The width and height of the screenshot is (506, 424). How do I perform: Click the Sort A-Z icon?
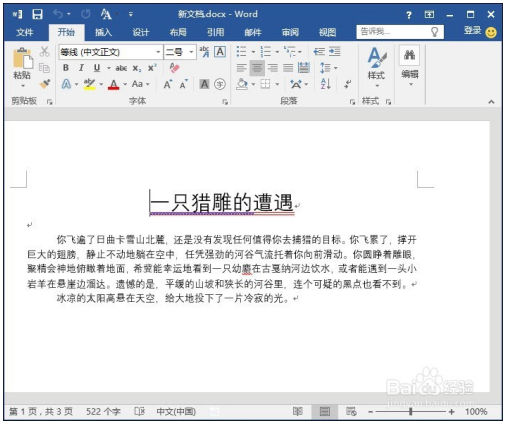tap(325, 84)
